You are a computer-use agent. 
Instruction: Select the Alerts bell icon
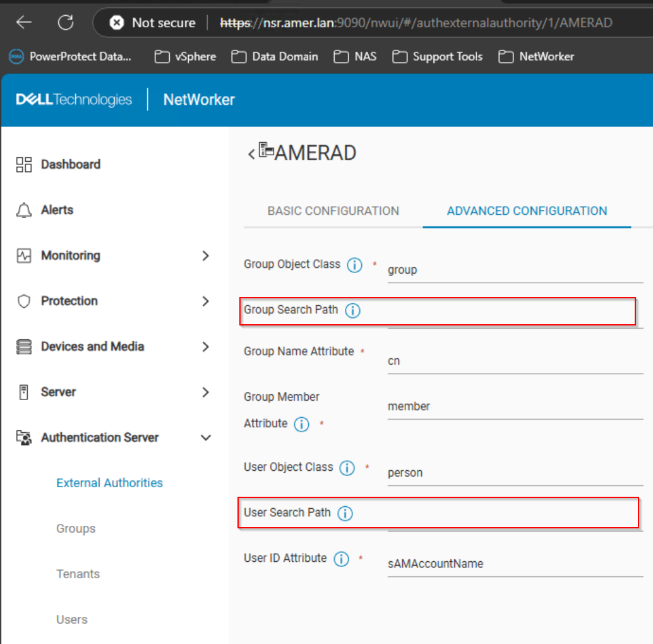24,209
